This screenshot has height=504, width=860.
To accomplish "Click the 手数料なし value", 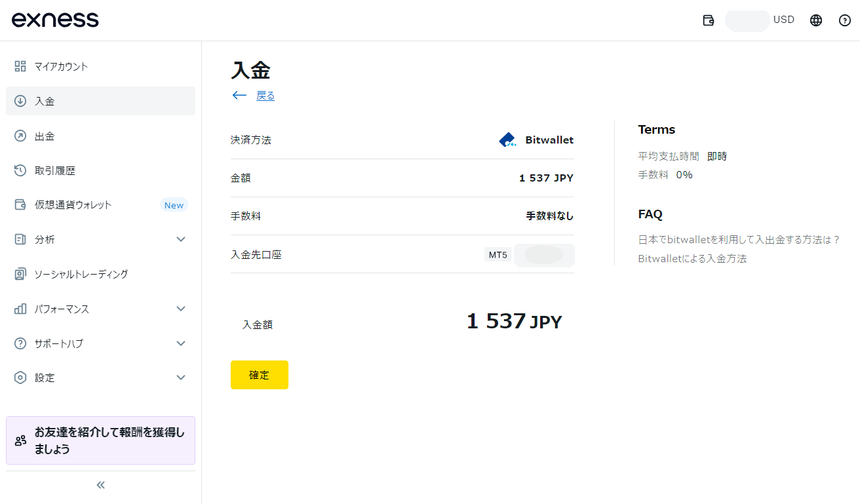I will pyautogui.click(x=550, y=216).
